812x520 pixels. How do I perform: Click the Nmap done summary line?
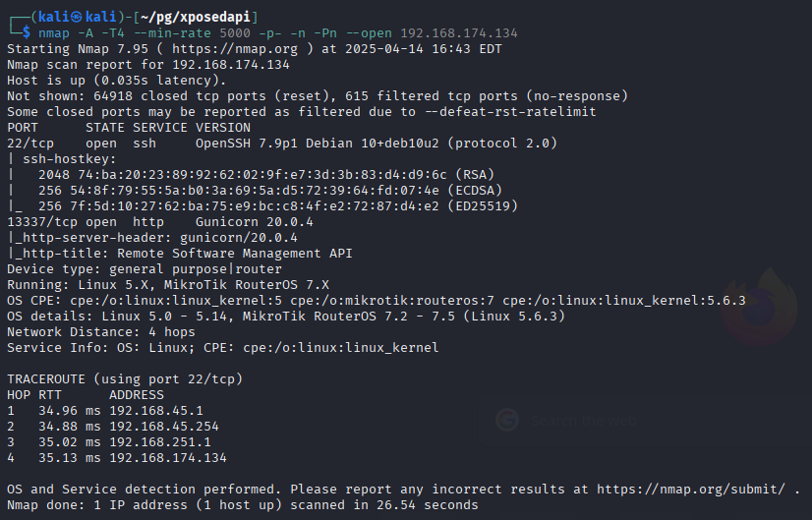click(242, 505)
